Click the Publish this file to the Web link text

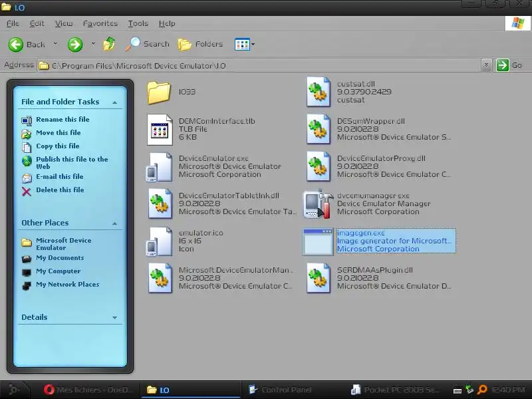[72, 163]
